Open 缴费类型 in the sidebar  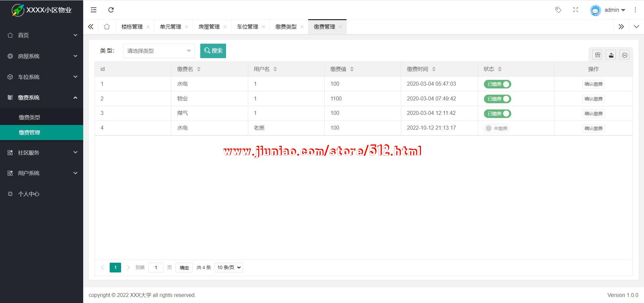coord(42,117)
